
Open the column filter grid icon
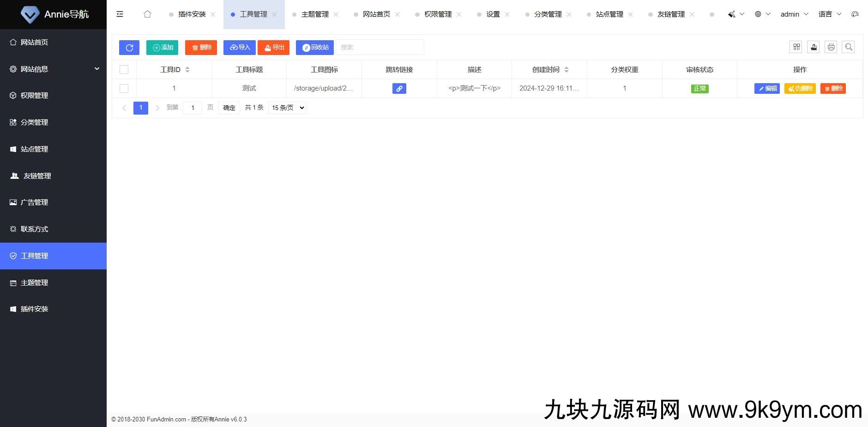(x=796, y=47)
